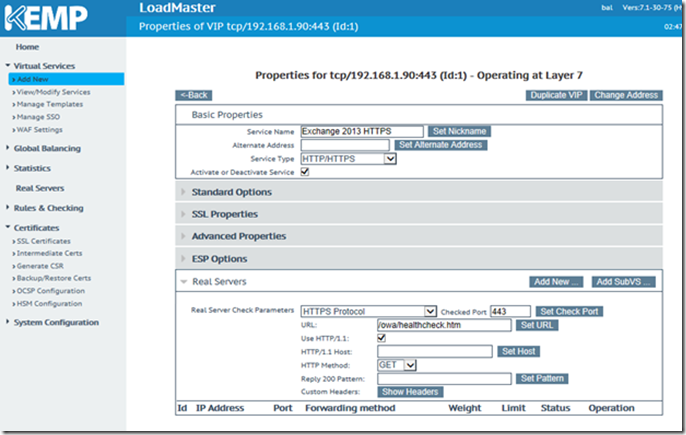Open SSL Certificates
This screenshot has width=686, height=435.
coord(43,241)
